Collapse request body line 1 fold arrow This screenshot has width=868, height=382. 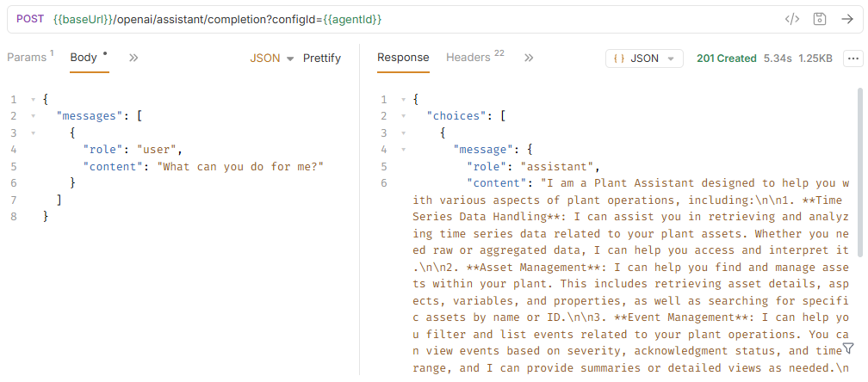[x=33, y=100]
